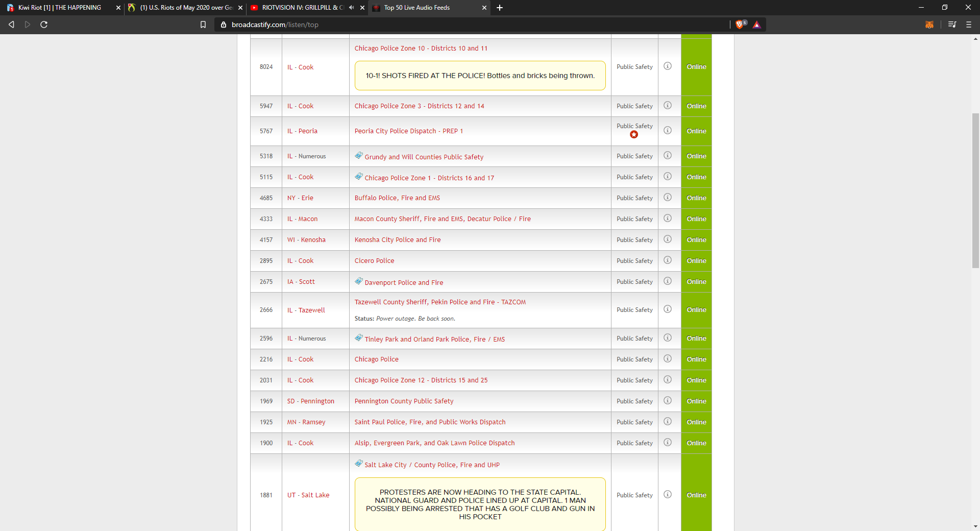Viewport: 980px width, 531px height.
Task: Open the IL - Peoria county link
Action: (302, 131)
